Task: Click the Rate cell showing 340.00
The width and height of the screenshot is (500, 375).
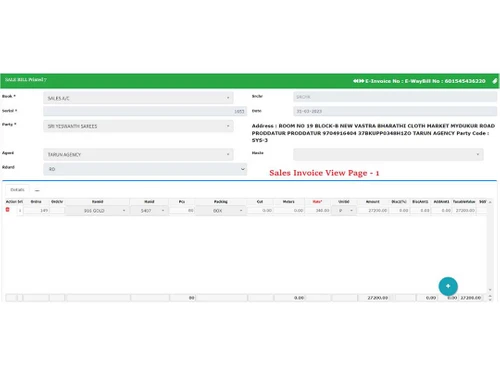Action: [x=318, y=211]
